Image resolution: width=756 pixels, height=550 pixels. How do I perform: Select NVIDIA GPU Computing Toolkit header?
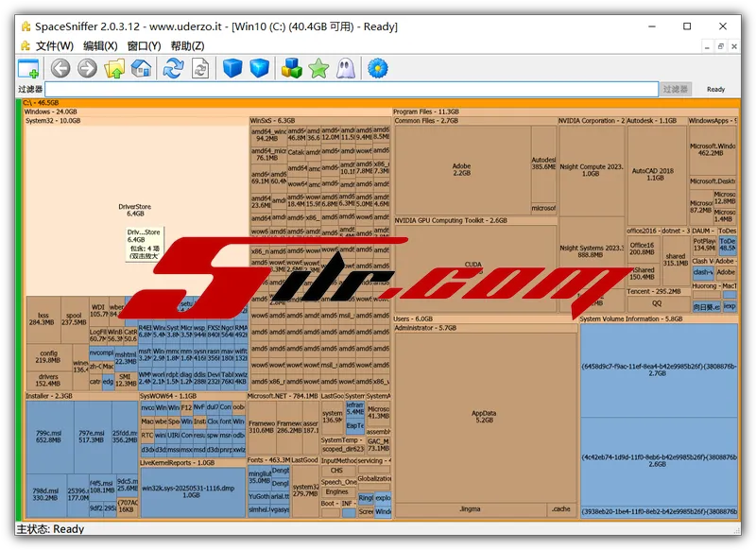tap(475, 221)
